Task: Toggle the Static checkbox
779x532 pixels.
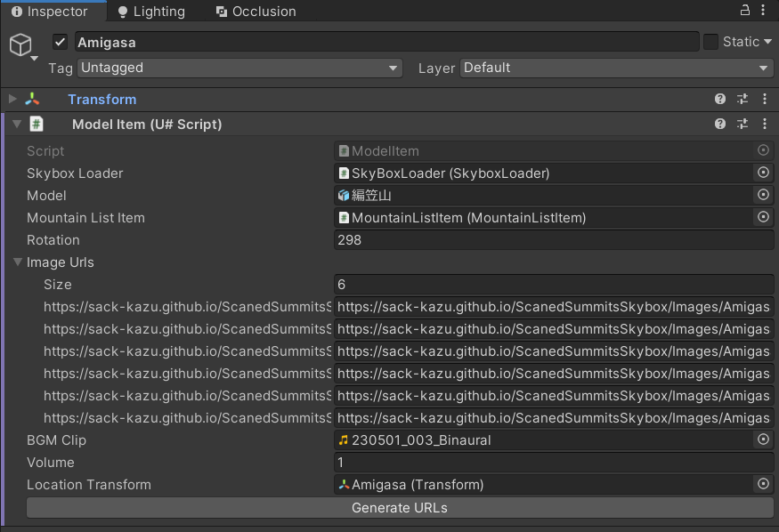Action: (x=710, y=42)
